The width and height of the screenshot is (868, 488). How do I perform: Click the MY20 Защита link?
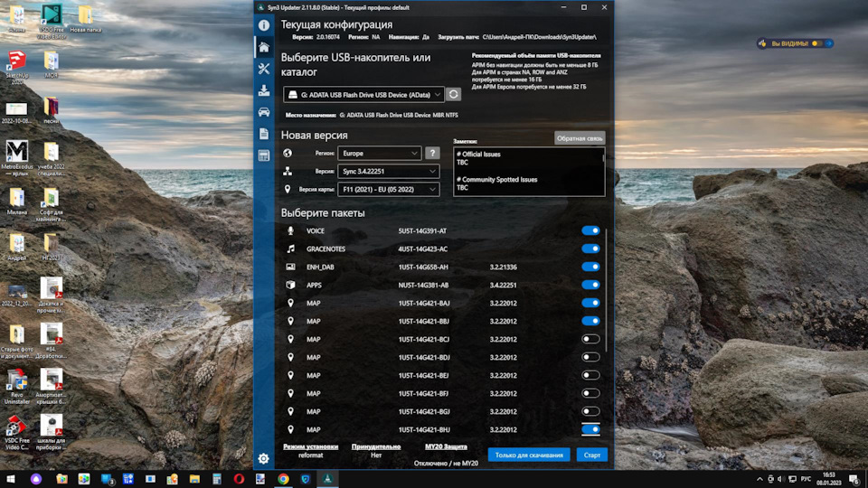(446, 446)
